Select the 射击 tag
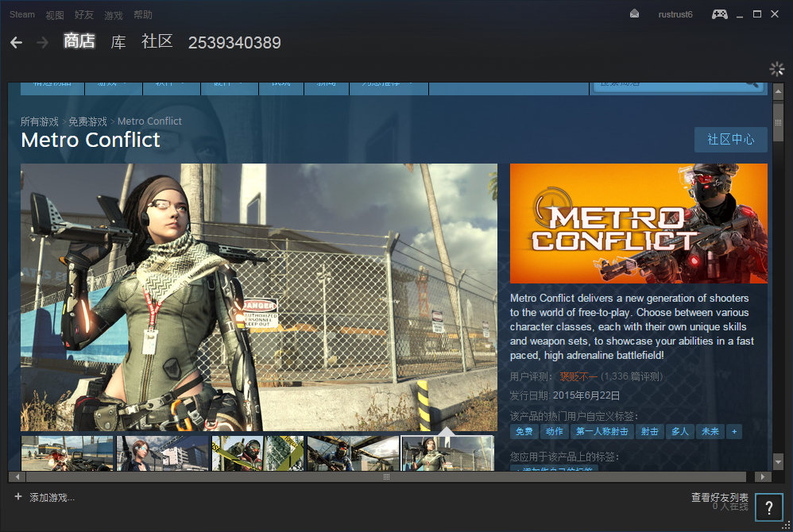The image size is (793, 532). tap(649, 431)
